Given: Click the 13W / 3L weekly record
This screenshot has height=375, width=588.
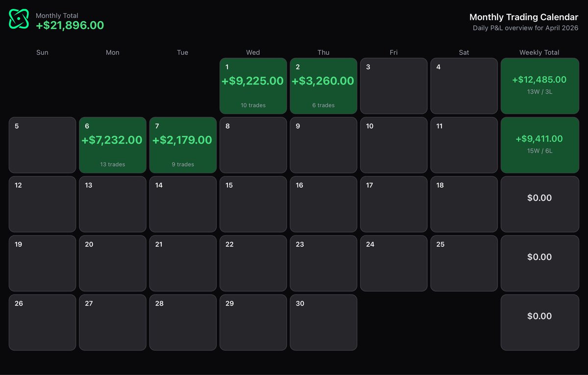Looking at the screenshot, I should (x=539, y=92).
